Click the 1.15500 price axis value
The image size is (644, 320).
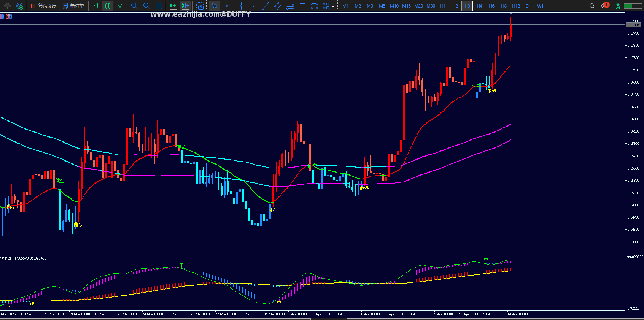(633, 168)
